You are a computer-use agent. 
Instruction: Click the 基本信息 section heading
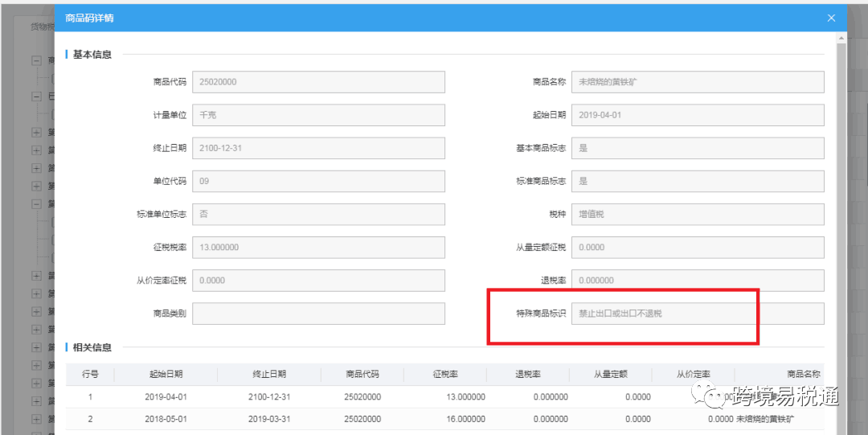tap(92, 55)
